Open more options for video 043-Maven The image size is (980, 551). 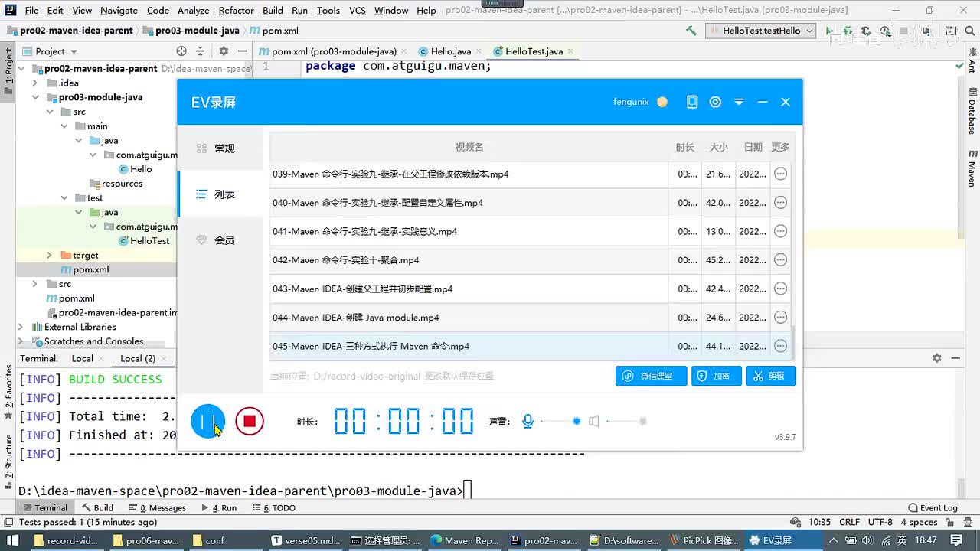click(x=780, y=289)
